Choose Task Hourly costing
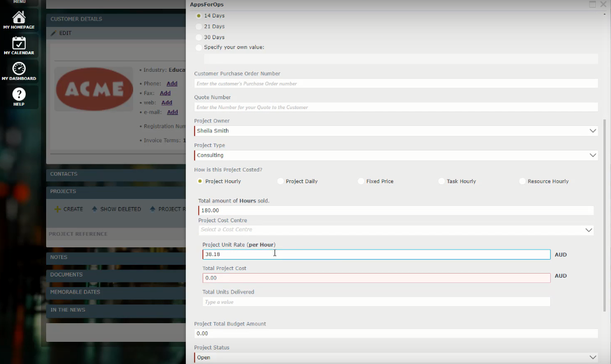This screenshot has width=611, height=364. coord(442,181)
